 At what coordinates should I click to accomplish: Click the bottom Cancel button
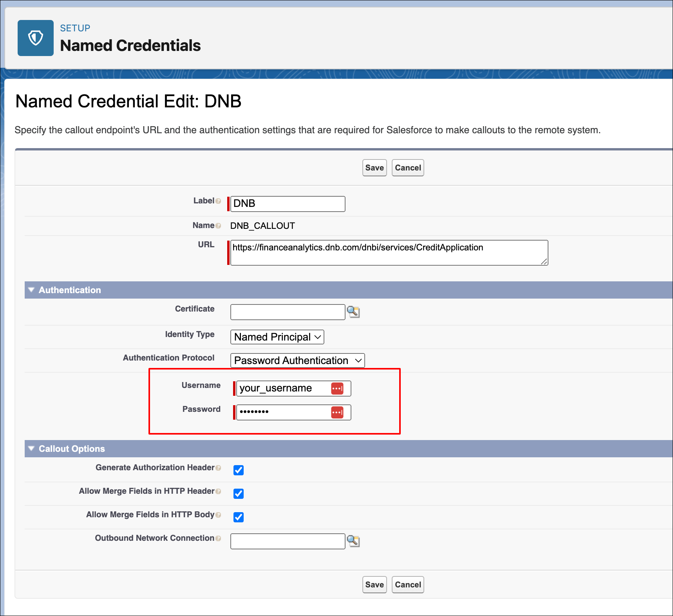click(408, 585)
